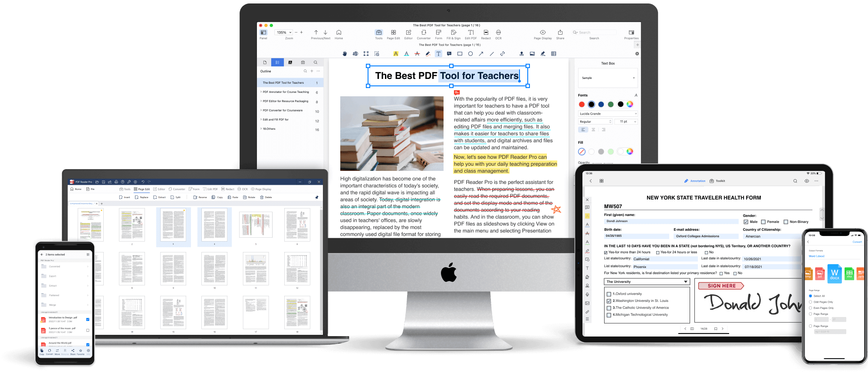Select the Even Pages Only radio button

[810, 308]
